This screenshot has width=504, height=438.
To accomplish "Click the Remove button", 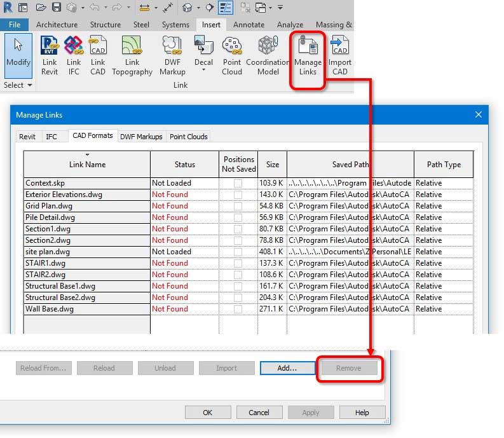I will 348,368.
